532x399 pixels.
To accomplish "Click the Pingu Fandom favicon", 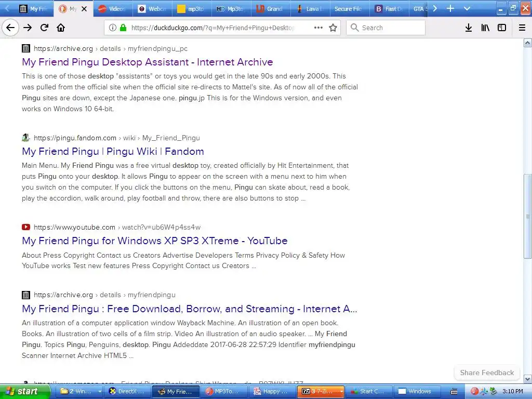I will (26, 138).
